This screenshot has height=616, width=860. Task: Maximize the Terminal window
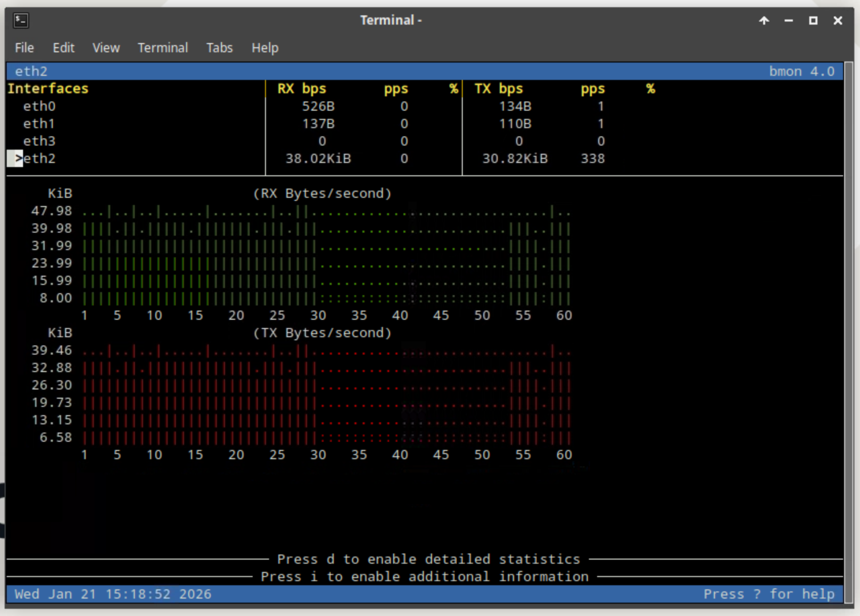pos(813,20)
